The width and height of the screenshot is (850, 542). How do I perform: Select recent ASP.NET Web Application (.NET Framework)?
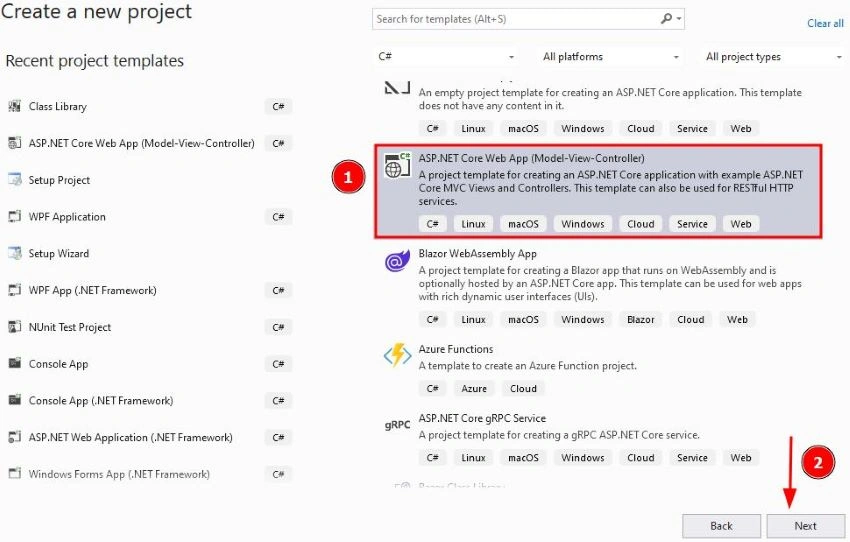(x=150, y=437)
